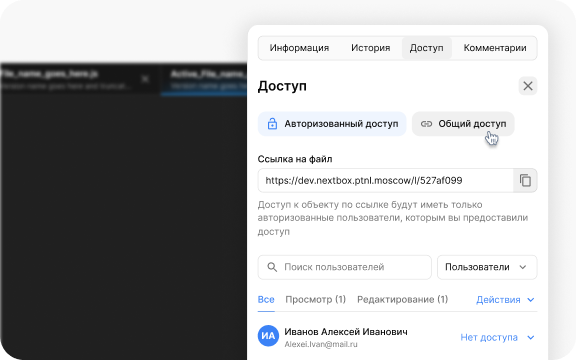Select Авторизованный доступ mode

tap(332, 124)
